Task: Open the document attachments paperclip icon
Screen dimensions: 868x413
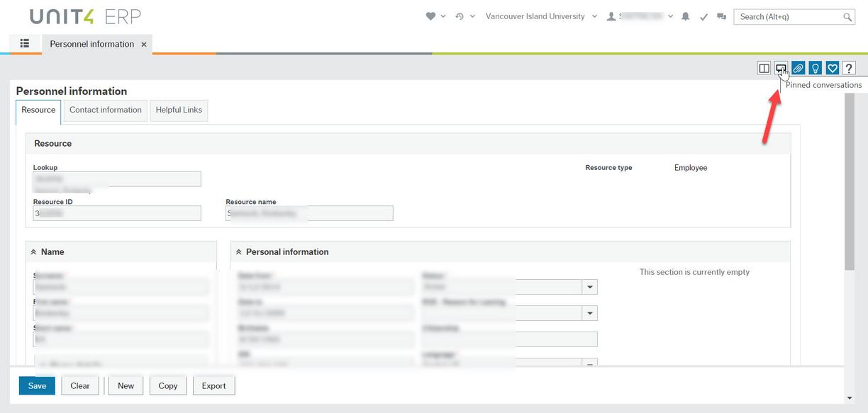Action: 798,67
